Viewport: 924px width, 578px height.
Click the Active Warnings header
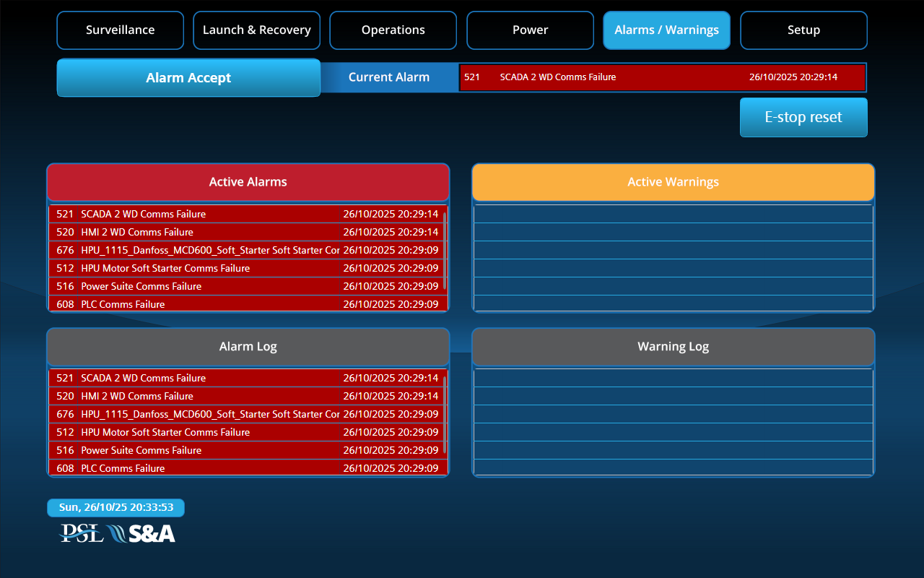pos(673,182)
